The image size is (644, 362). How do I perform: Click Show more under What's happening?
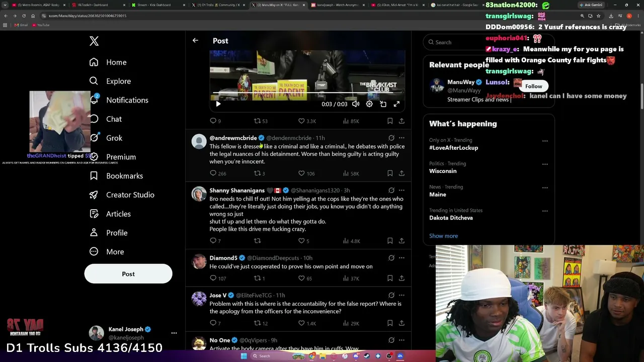[x=443, y=236]
